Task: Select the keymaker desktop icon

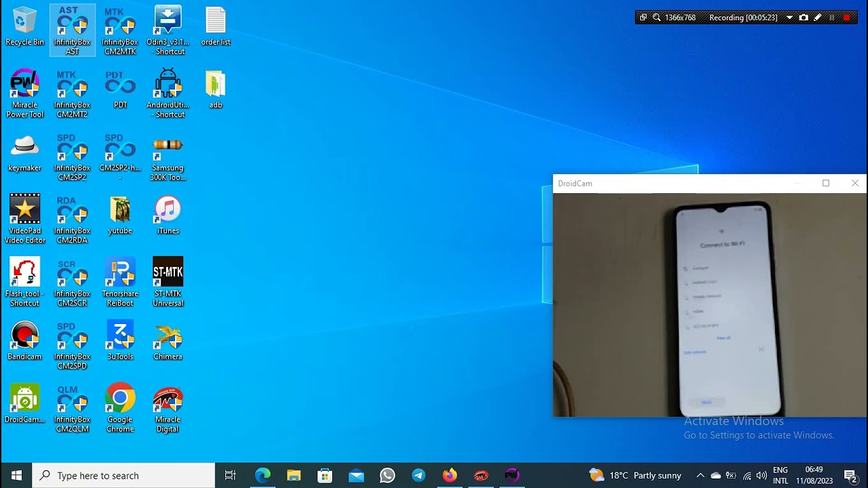Action: (x=24, y=152)
